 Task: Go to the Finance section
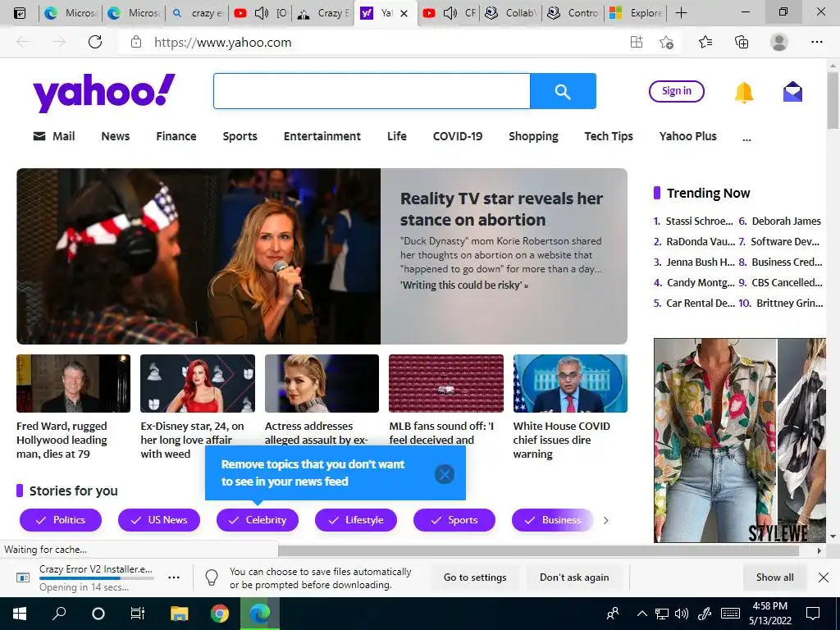coord(176,136)
